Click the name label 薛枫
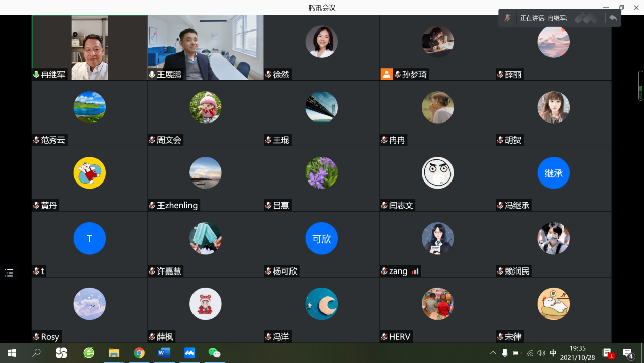644x363 pixels. point(165,337)
